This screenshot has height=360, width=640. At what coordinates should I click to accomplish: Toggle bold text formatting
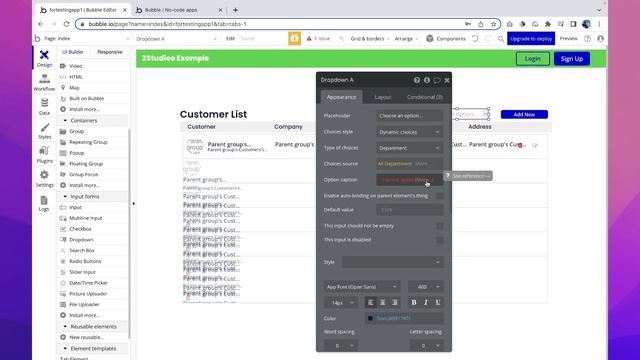[413, 302]
